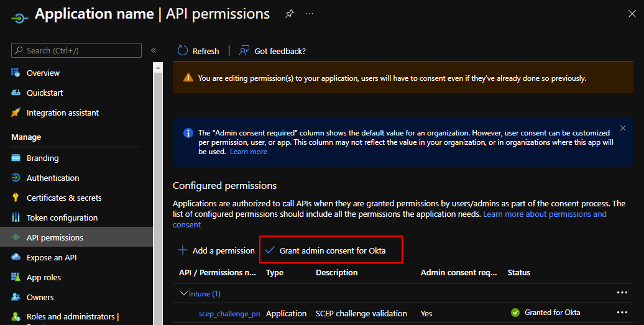Click the Expose an API cloud icon
The height and width of the screenshot is (325, 644).
pyautogui.click(x=16, y=257)
